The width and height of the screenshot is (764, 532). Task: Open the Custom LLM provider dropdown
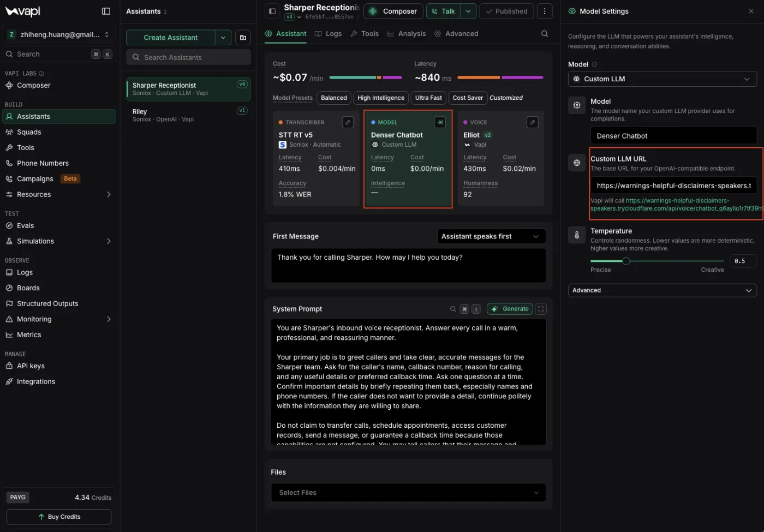[x=662, y=79]
